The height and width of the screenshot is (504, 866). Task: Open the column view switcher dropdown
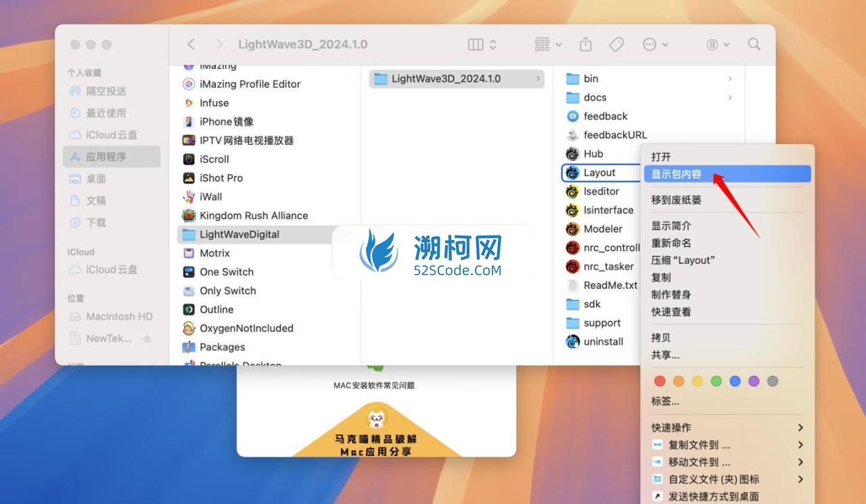tap(482, 45)
